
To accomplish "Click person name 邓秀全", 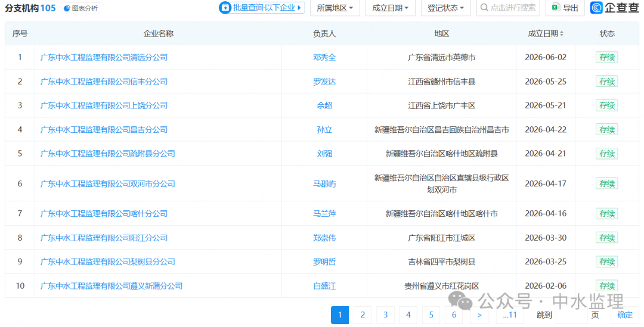I will pos(324,57).
